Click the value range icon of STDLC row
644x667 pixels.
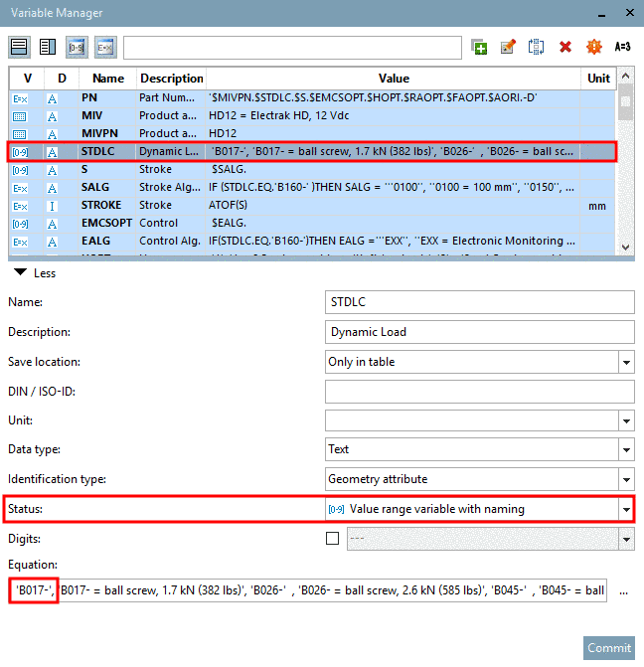[20, 152]
